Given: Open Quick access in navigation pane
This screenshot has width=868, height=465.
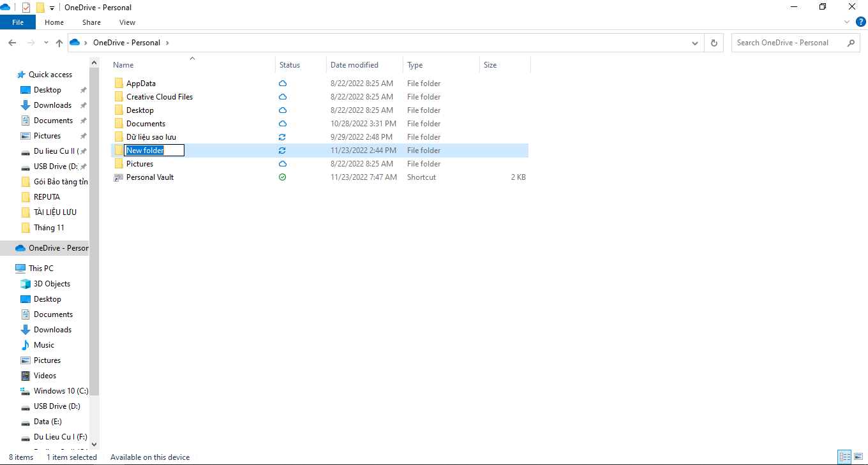Looking at the screenshot, I should (x=50, y=75).
